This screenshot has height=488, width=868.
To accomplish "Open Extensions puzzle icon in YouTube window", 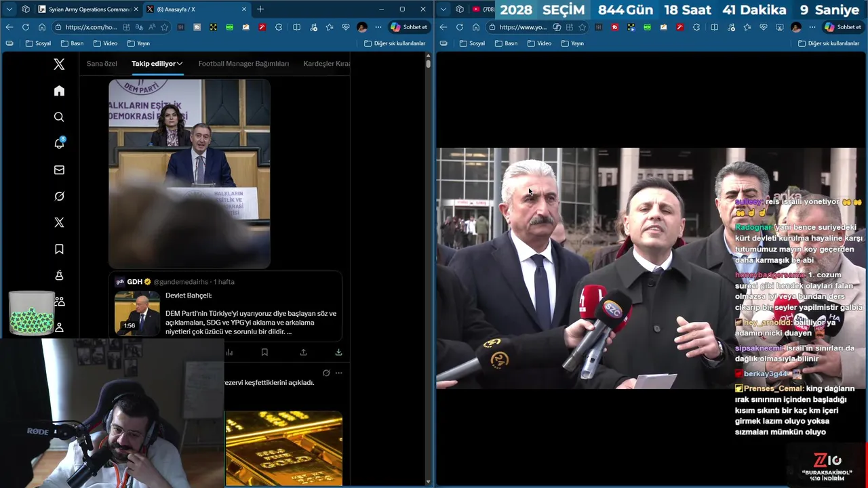I will pos(696,27).
